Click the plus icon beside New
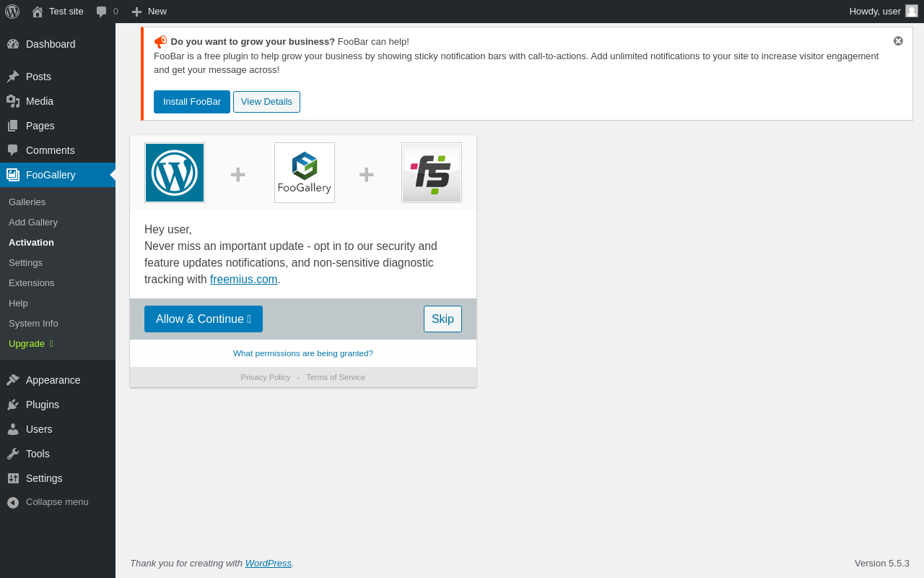 (x=136, y=12)
